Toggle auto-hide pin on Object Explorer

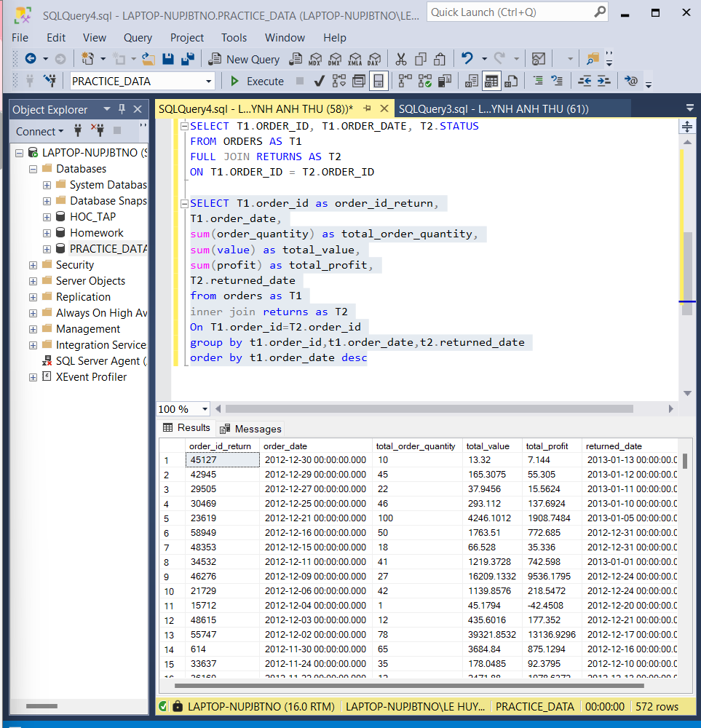(122, 109)
